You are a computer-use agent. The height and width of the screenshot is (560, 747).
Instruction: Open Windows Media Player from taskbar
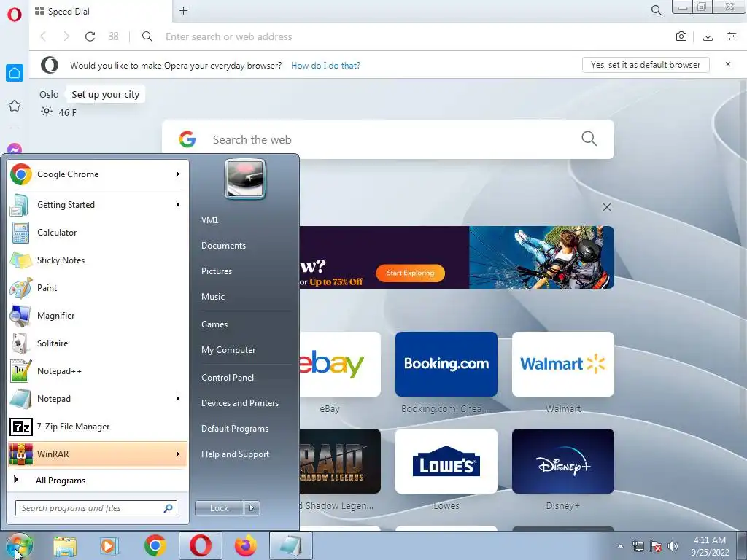(x=109, y=545)
